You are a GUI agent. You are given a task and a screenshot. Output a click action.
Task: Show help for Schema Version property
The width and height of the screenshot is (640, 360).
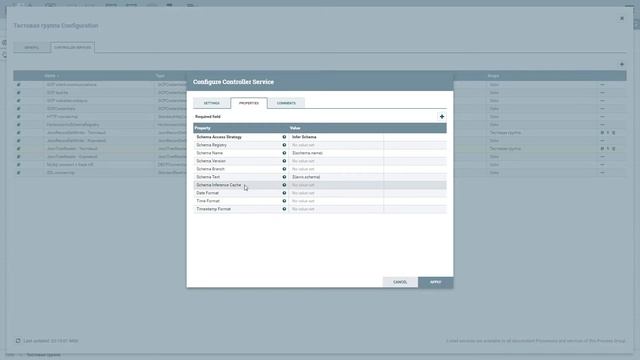tap(284, 161)
